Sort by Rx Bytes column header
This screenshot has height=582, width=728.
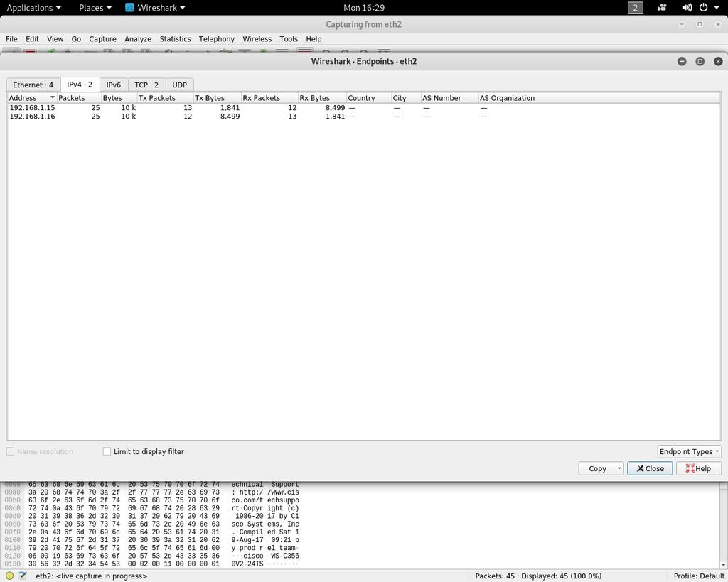[x=322, y=98]
